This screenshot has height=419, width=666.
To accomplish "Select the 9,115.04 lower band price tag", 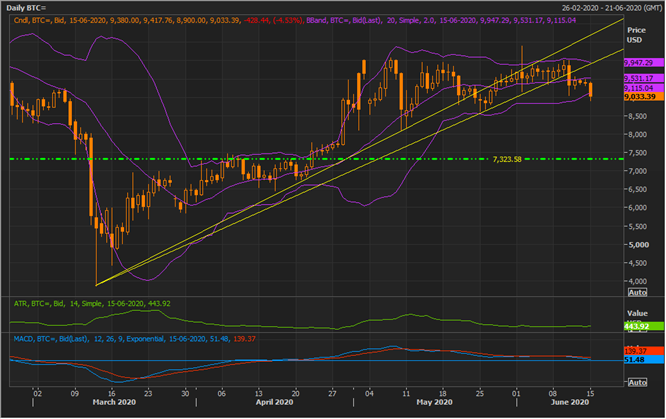I will pos(643,88).
